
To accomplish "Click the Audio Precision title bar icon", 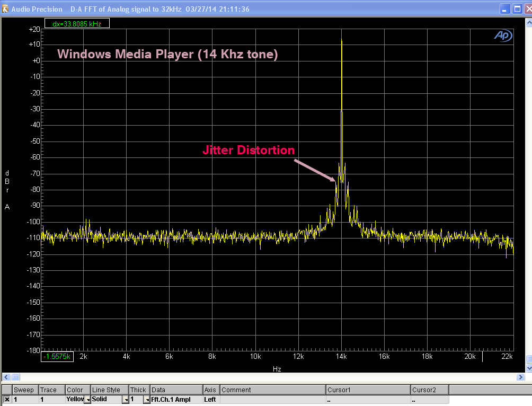I will coord(6,9).
